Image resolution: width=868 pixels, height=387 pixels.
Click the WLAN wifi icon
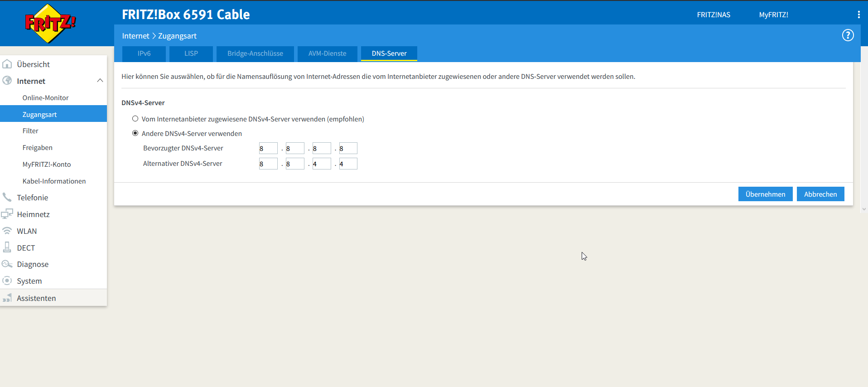click(7, 231)
